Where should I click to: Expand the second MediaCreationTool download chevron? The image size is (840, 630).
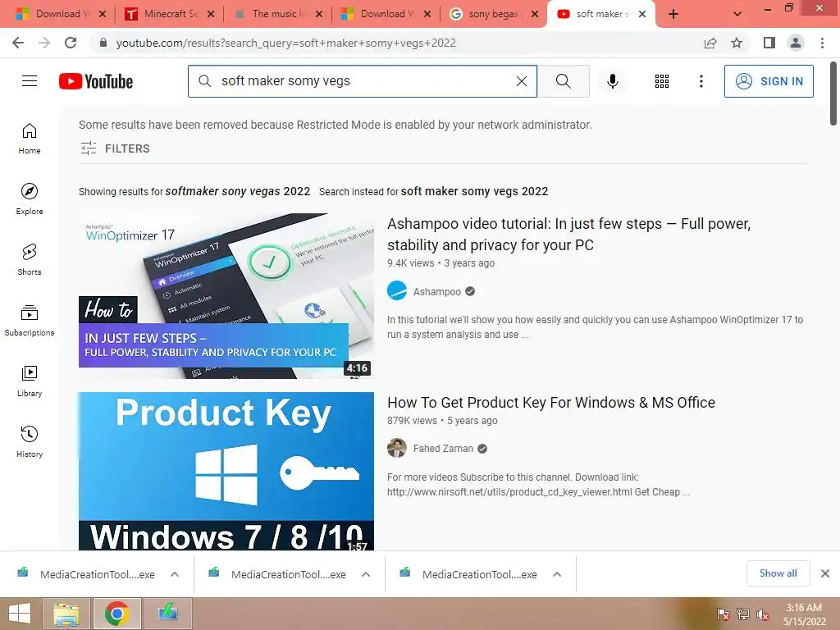(x=366, y=574)
